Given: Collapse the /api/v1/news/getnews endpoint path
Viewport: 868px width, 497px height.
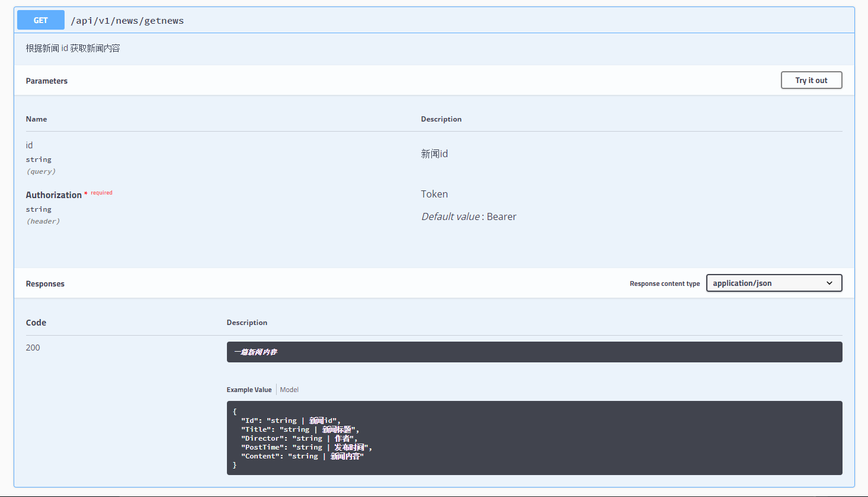Looking at the screenshot, I should tap(127, 21).
